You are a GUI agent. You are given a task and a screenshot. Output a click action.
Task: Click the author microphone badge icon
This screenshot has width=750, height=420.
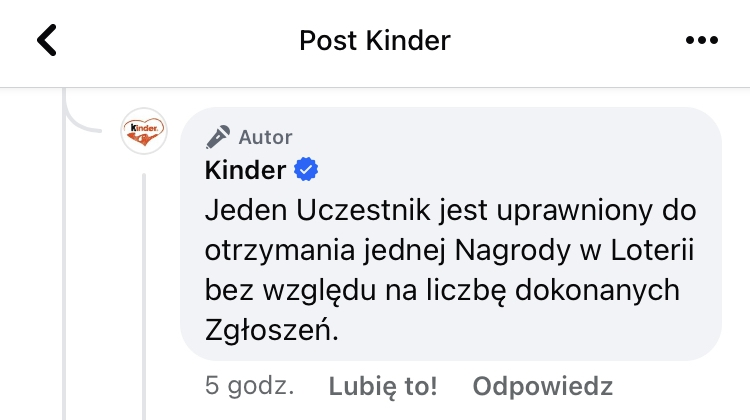[217, 137]
